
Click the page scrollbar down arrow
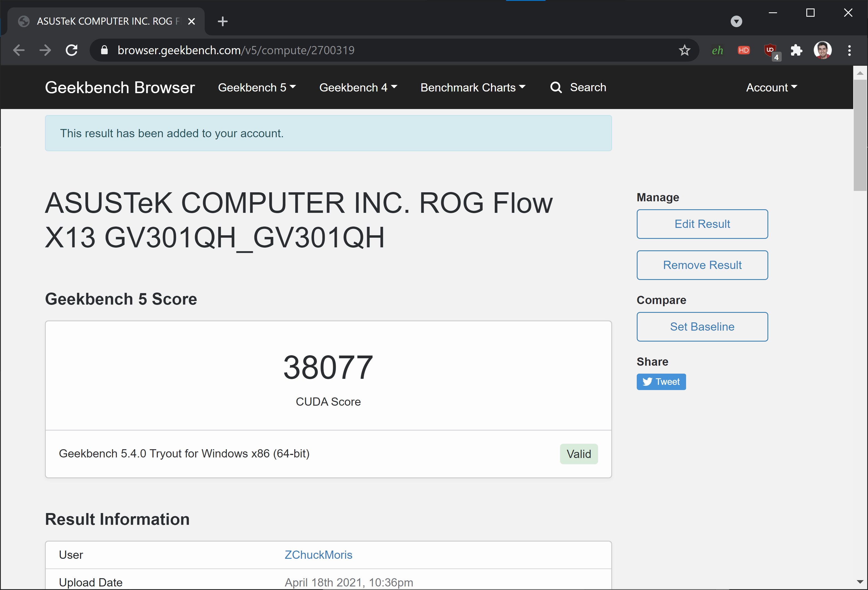coord(860,582)
